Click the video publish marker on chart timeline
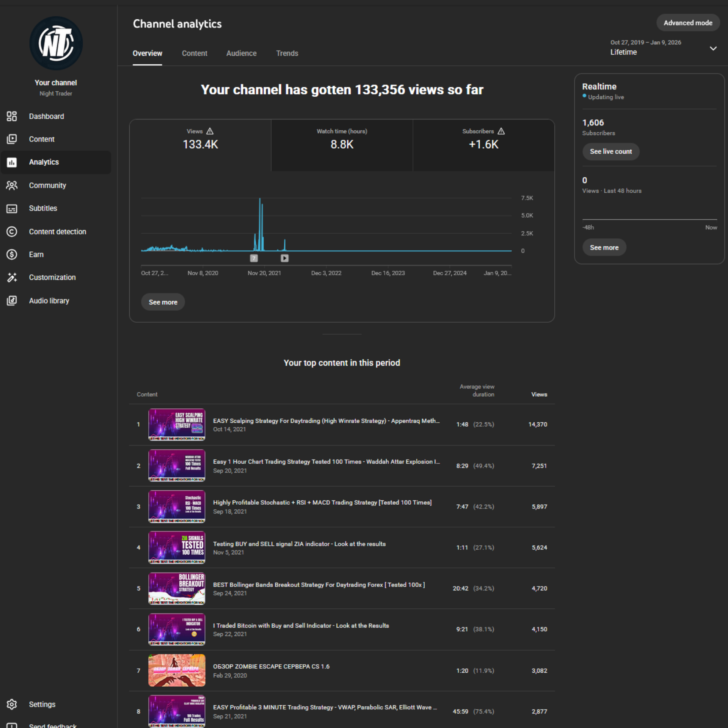 tap(284, 258)
